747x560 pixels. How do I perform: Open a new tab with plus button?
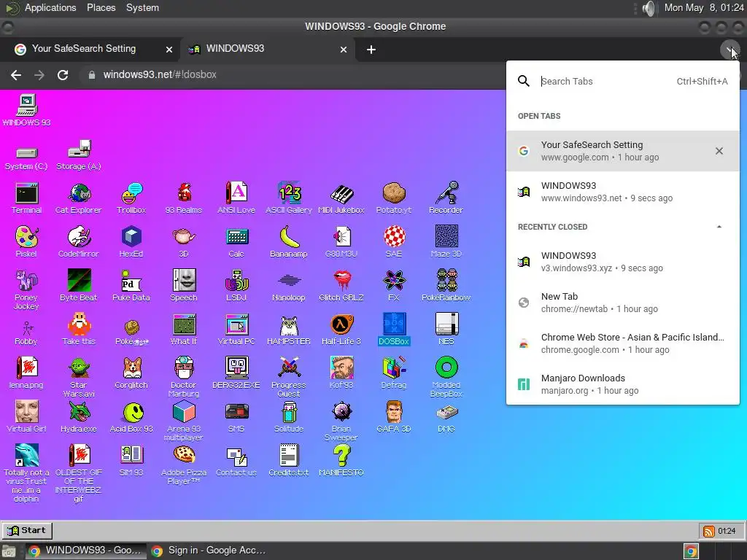371,50
